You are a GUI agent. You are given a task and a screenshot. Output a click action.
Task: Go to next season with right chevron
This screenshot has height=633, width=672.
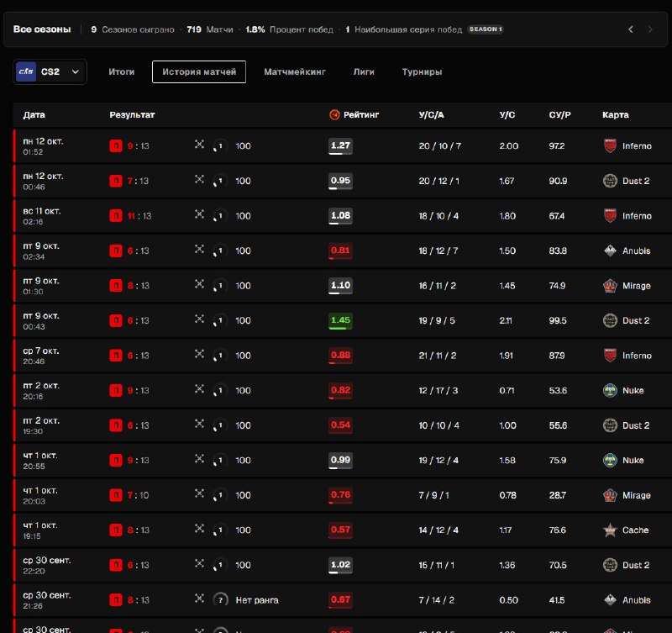[650, 29]
